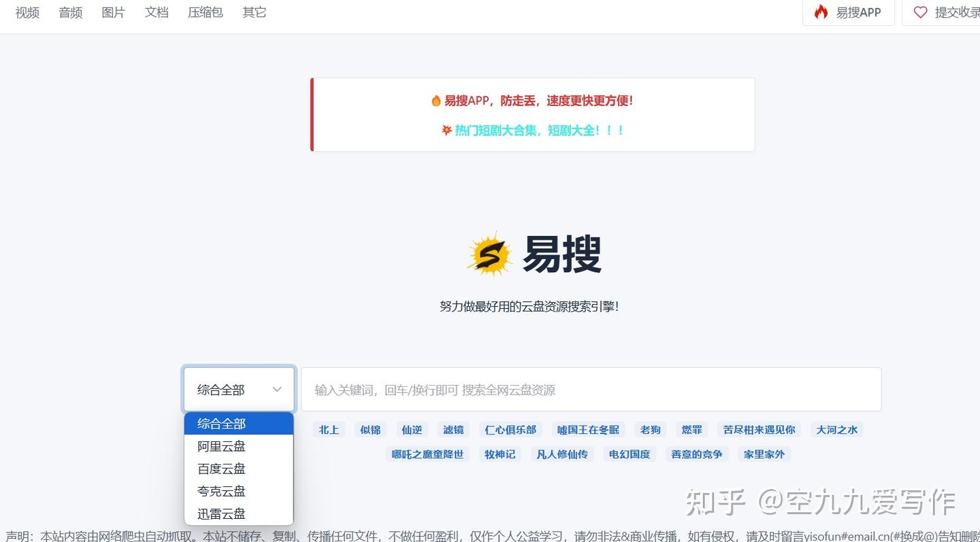Viewport: 980px width, 542px height.
Task: Open the 文档 search category
Action: point(157,12)
